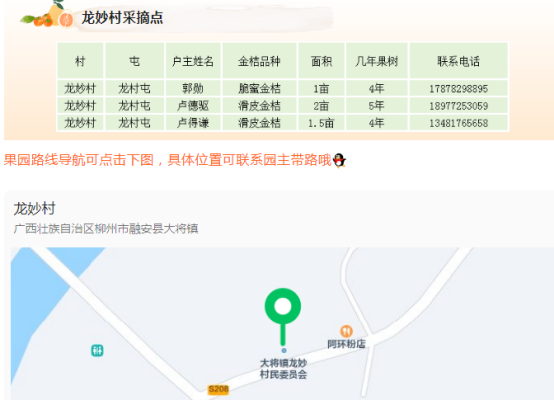Screen dimensions: 554x400
Task: Click the teal restaurant marker icon on map
Action: [97, 351]
